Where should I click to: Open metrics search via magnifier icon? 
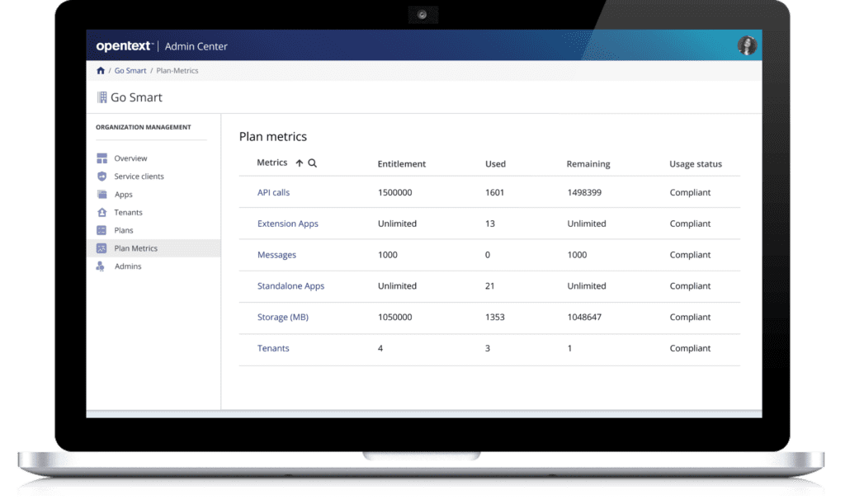[x=312, y=163]
